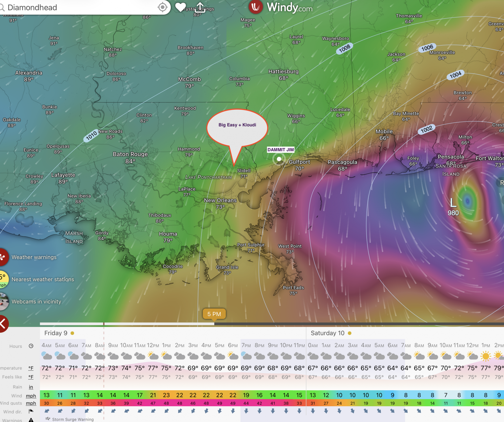504x422 pixels.
Task: Click the DAMMIT JIM location marker label
Action: 280,150
